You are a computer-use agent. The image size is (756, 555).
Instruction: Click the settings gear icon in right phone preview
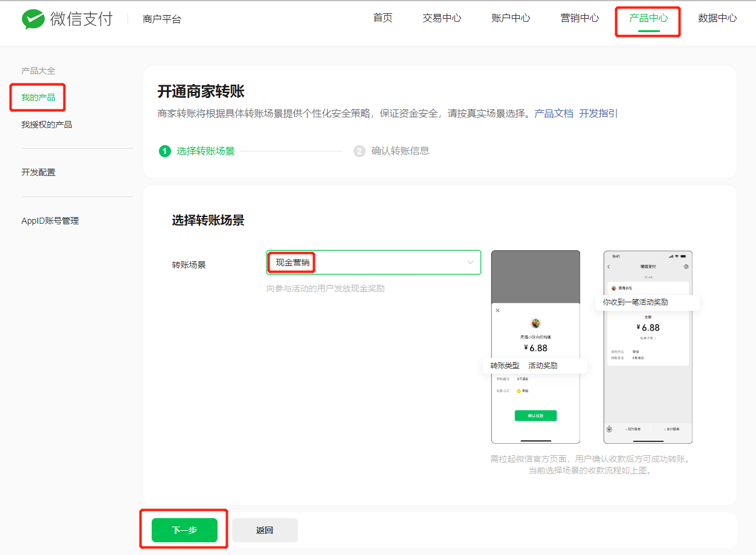(x=686, y=267)
